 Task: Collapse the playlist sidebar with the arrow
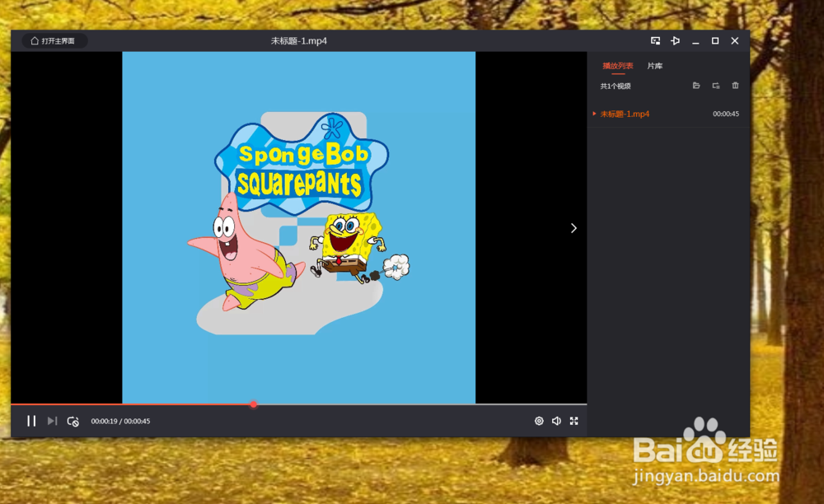574,228
